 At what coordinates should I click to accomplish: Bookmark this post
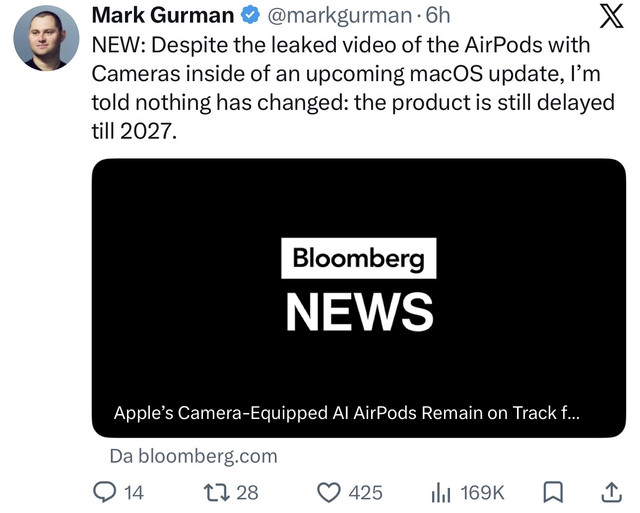[x=553, y=492]
